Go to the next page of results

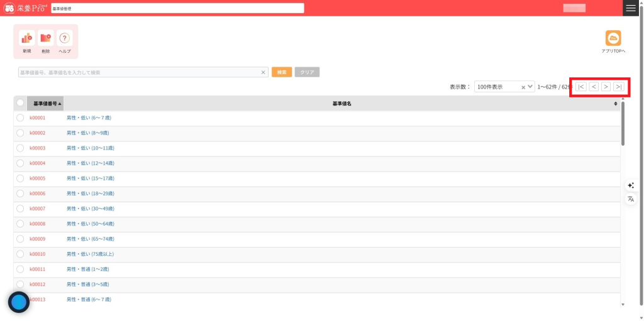pyautogui.click(x=606, y=87)
